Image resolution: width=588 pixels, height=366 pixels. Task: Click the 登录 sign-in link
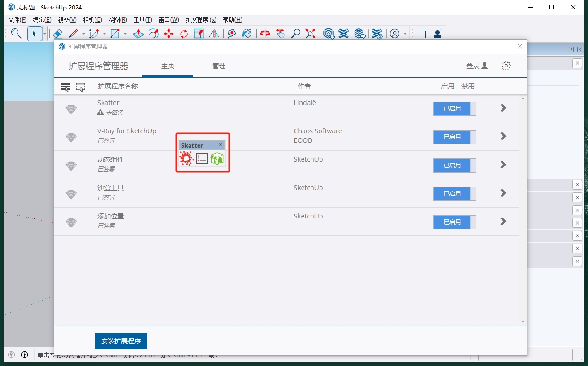click(476, 66)
